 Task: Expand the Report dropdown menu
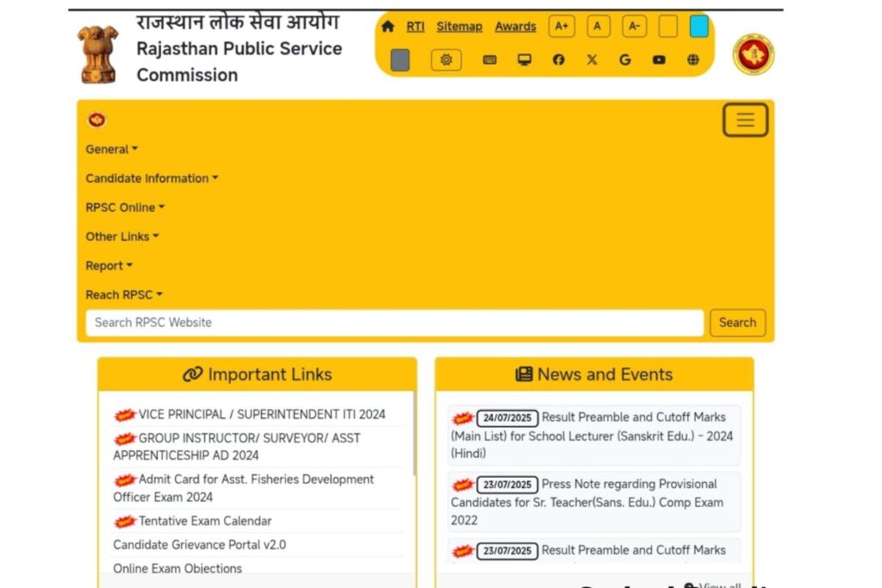coord(109,266)
